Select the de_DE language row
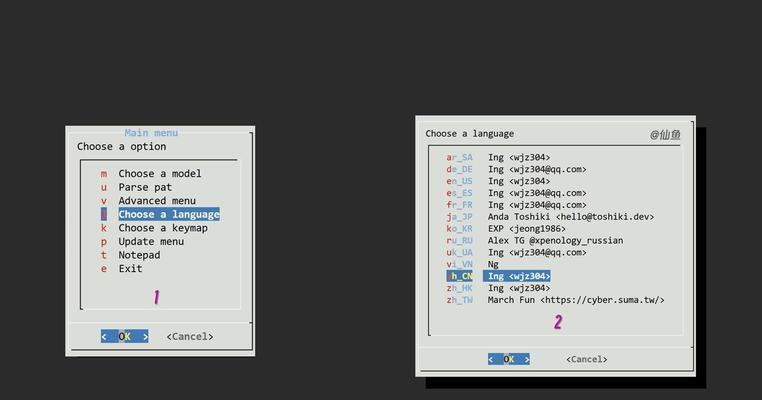This screenshot has height=400, width=762. (x=516, y=169)
